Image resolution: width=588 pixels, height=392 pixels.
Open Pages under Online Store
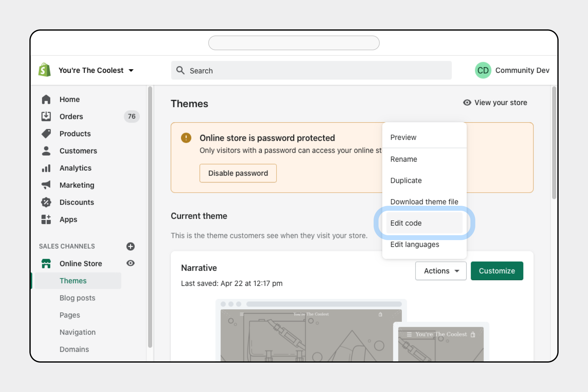coord(70,315)
